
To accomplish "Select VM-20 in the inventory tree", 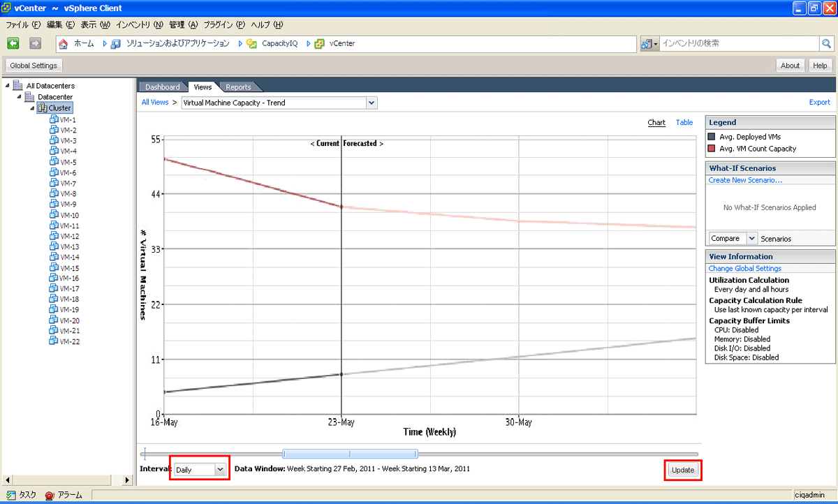I will [70, 320].
